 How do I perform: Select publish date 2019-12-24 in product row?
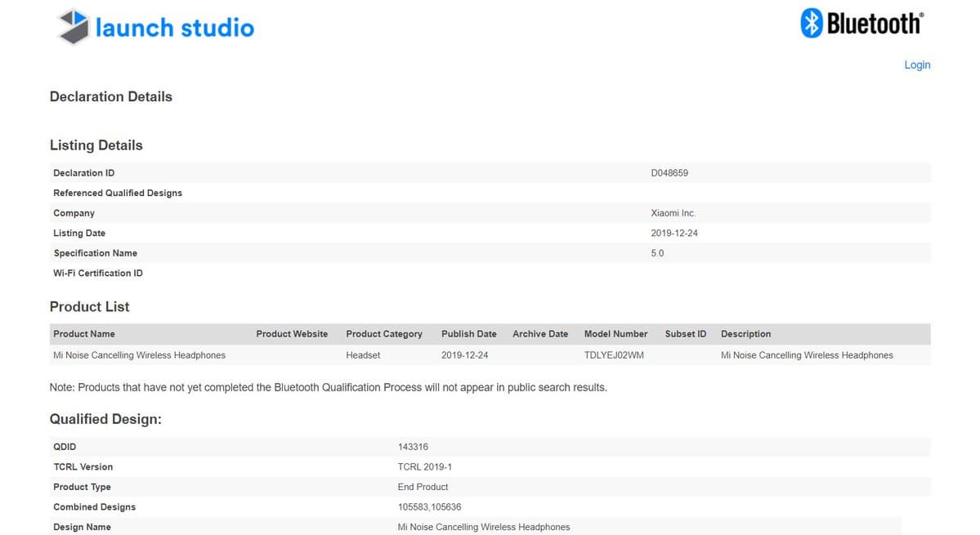[464, 355]
